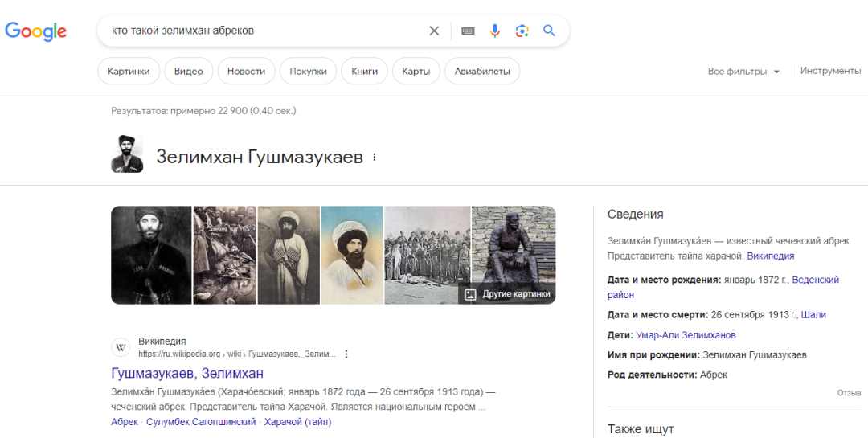Open Google Lens image search
The image size is (868, 438).
tap(522, 31)
